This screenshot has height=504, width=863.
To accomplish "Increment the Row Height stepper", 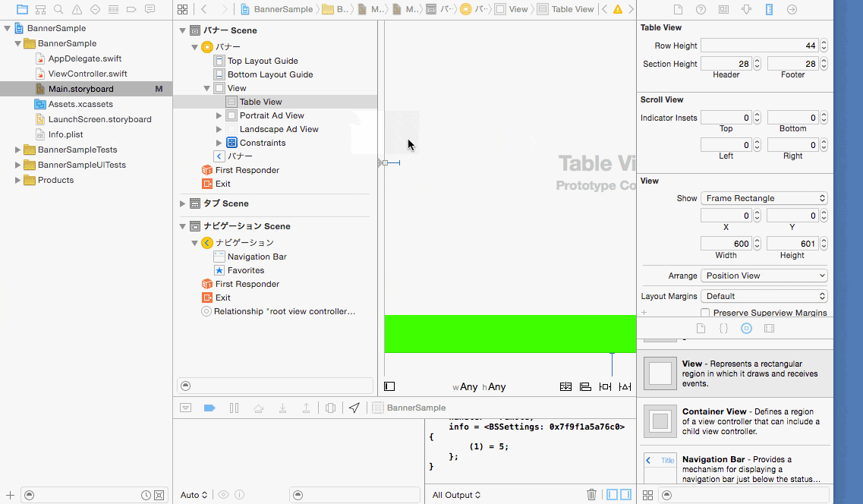I will click(824, 43).
